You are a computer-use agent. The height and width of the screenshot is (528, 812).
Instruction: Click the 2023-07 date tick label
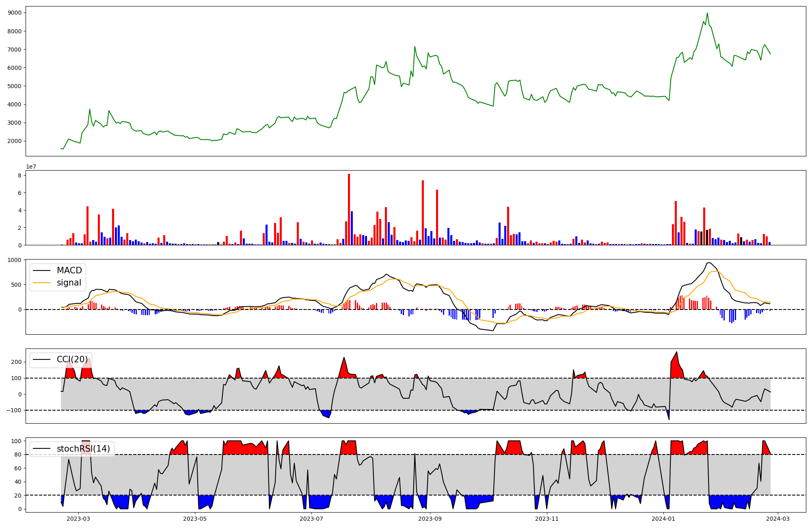(311, 519)
